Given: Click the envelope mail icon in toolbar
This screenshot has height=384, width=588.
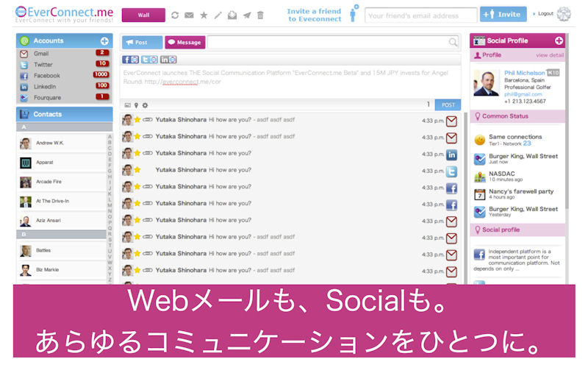Looking at the screenshot, I should pyautogui.click(x=190, y=15).
